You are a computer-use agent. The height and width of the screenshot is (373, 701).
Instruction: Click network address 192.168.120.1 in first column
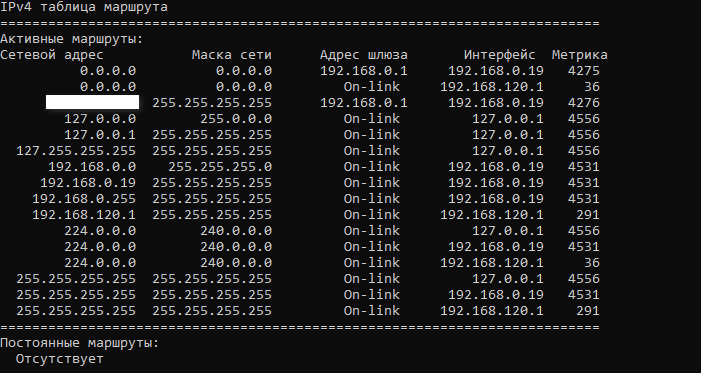point(84,215)
